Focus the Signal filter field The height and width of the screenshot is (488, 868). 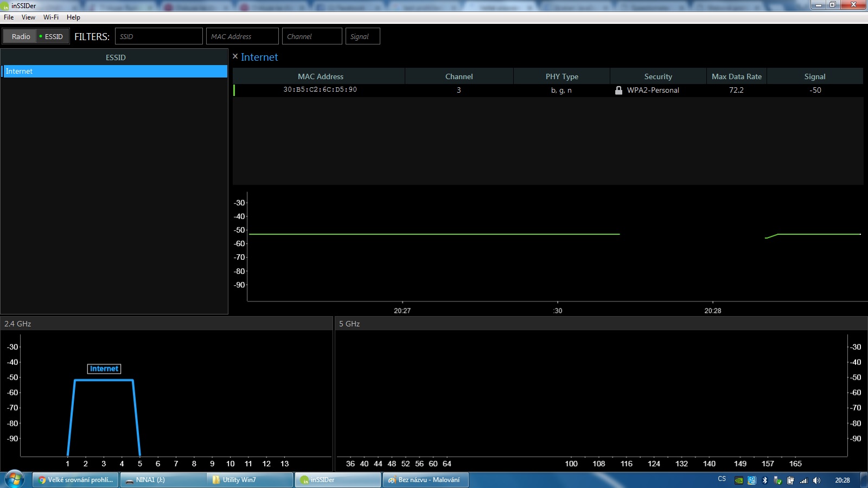click(363, 36)
